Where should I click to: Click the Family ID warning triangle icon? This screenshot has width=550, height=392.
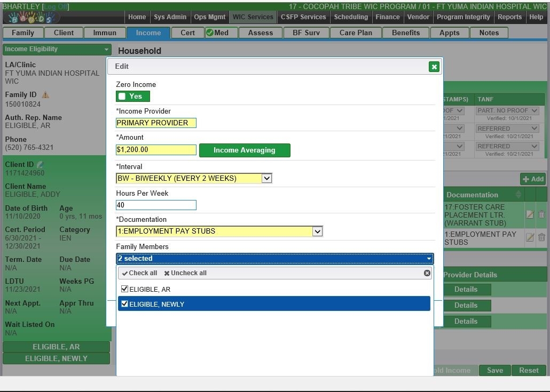(x=45, y=95)
